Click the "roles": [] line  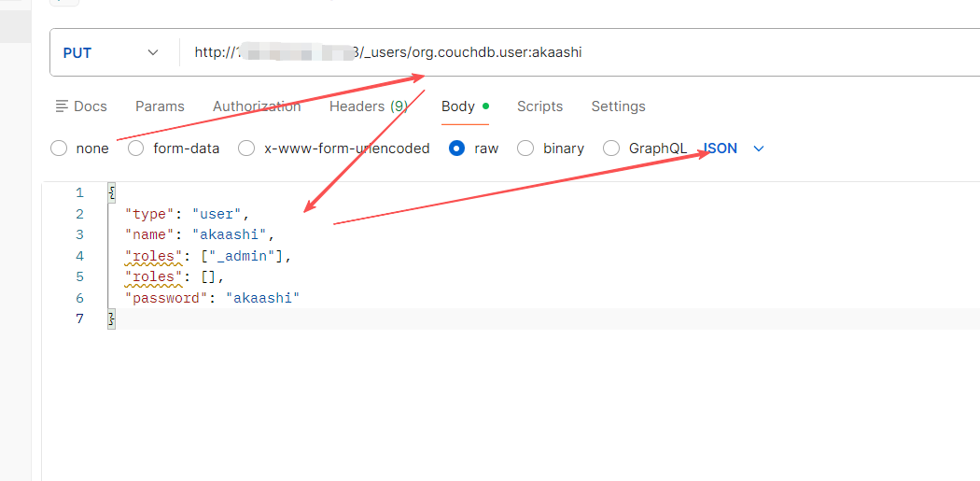click(175, 277)
